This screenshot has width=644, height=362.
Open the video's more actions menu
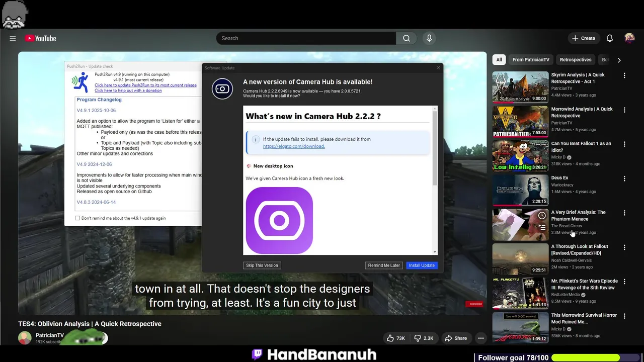pos(481,338)
